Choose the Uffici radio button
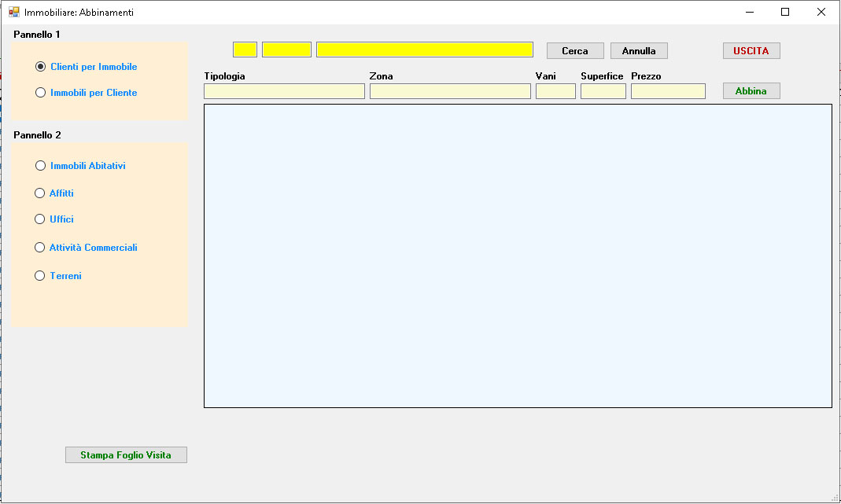This screenshot has height=504, width=841. [40, 219]
